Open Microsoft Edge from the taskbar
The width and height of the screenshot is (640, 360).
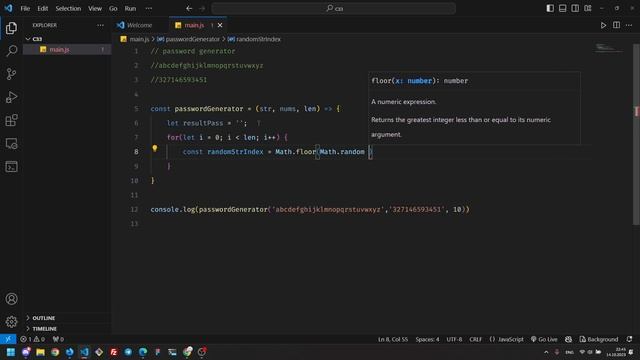(x=143, y=352)
